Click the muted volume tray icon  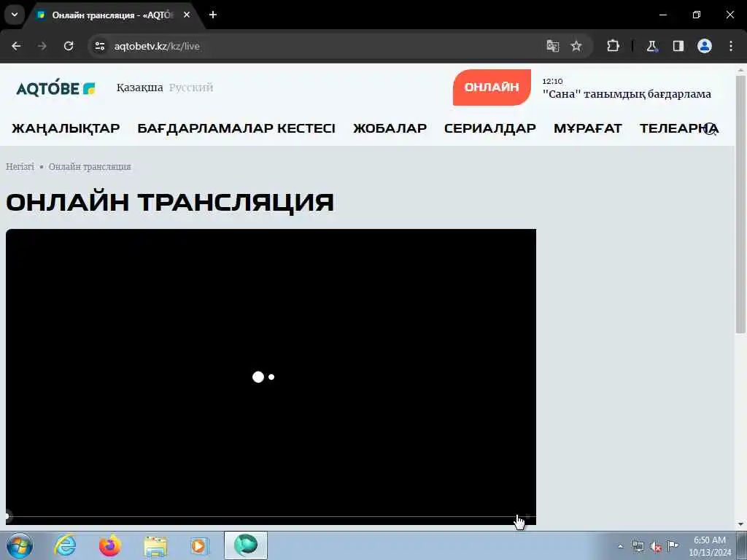(656, 547)
